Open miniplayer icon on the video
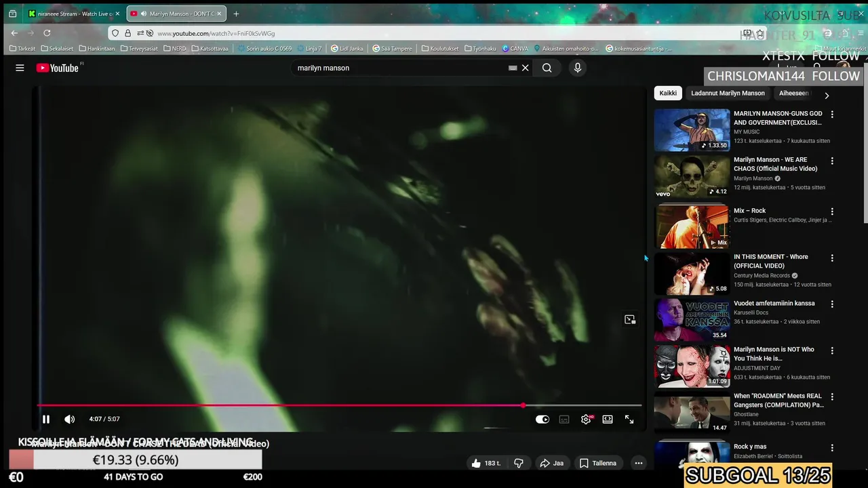The height and width of the screenshot is (488, 868). (630, 319)
